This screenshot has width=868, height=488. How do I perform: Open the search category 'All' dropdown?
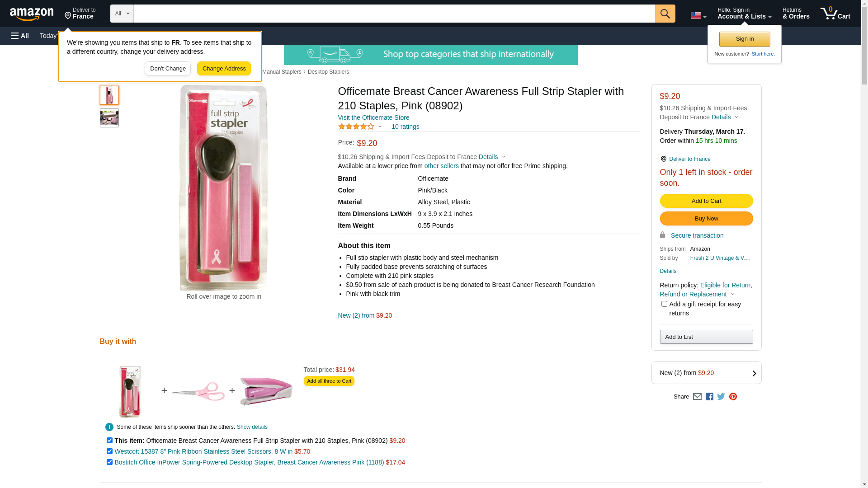122,14
